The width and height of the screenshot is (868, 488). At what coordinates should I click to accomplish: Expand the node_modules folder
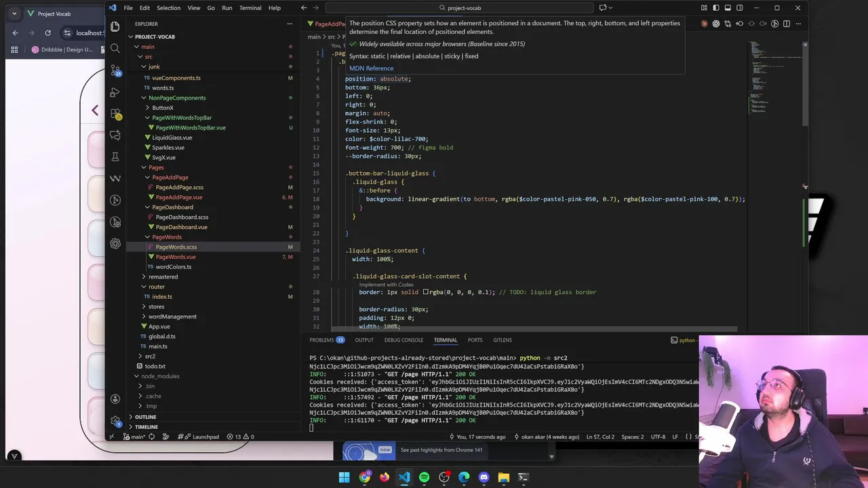(157, 376)
